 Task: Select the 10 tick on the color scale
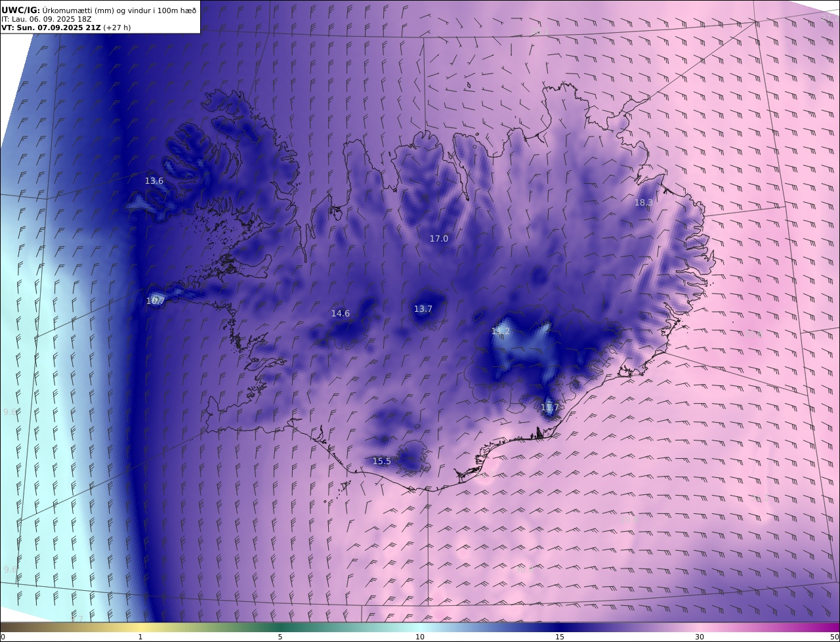click(420, 637)
